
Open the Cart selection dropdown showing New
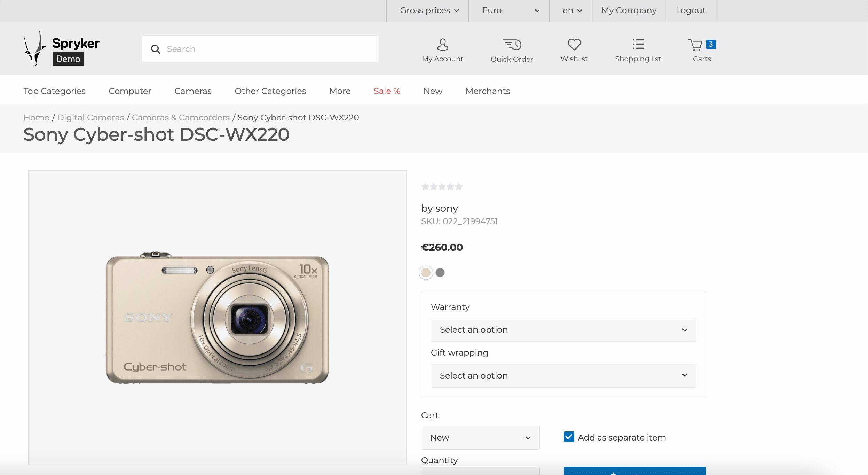pyautogui.click(x=480, y=437)
